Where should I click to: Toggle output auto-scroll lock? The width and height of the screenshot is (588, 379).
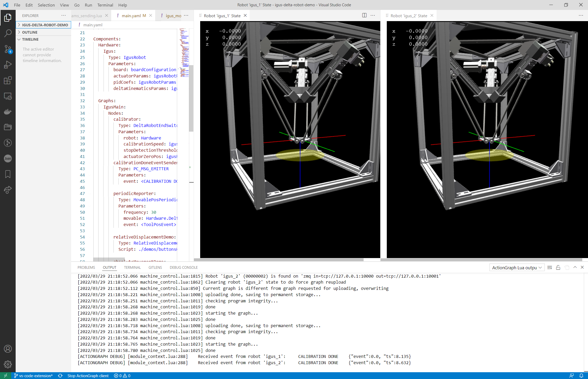(558, 267)
